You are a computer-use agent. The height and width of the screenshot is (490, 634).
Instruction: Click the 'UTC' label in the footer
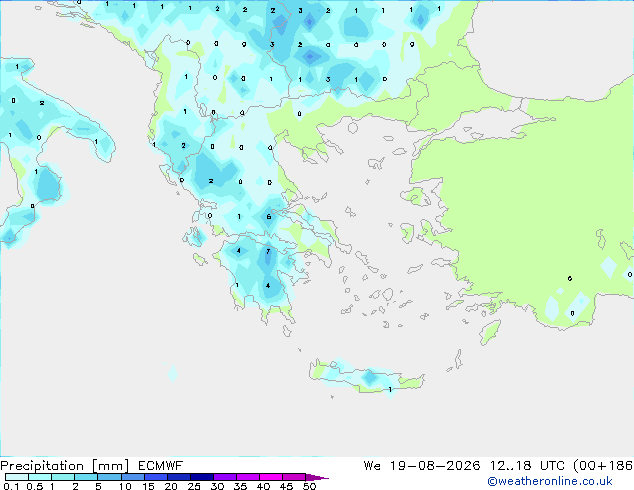tap(553, 466)
